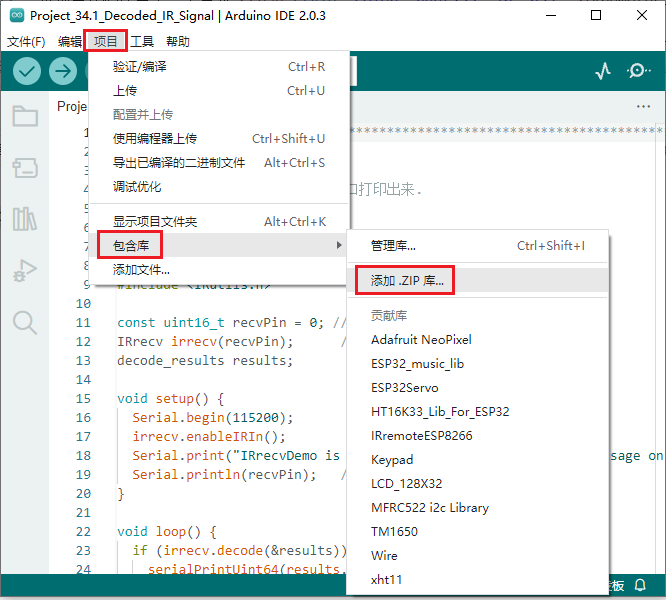
Task: Open the Library Manager books icon
Action: point(25,219)
